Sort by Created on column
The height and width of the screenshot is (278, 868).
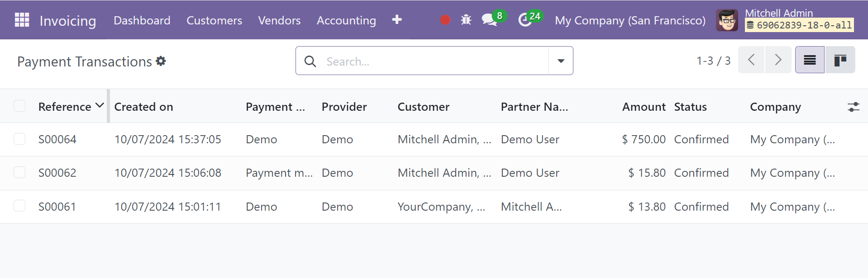[143, 107]
